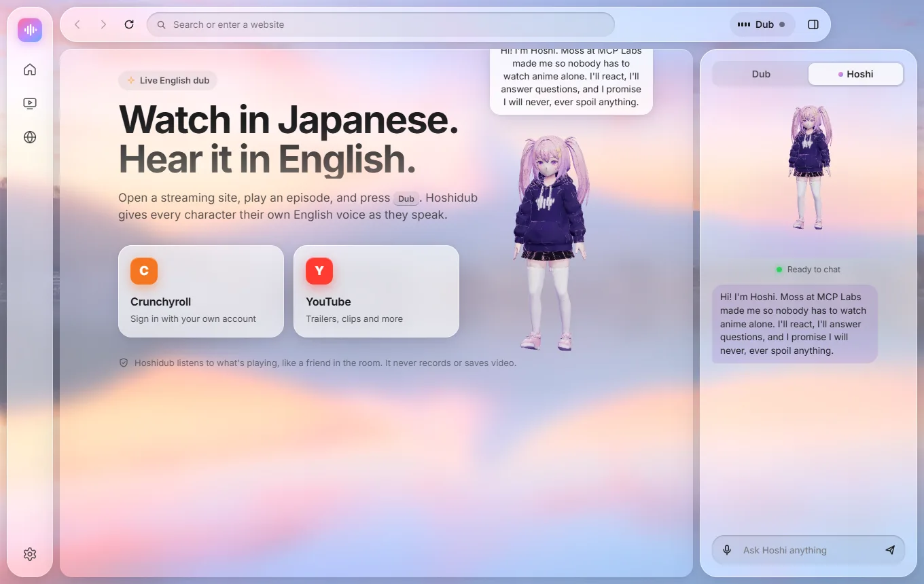Click the inline Dub key label in description

(x=406, y=199)
